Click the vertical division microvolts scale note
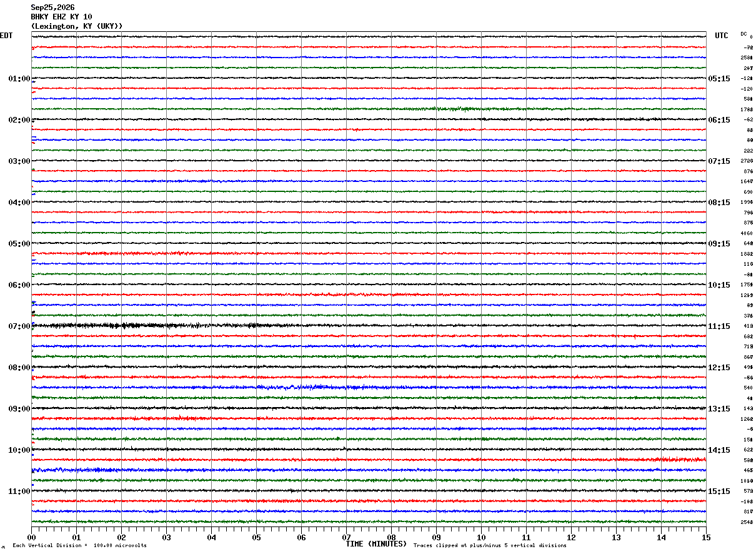The height and width of the screenshot is (554, 756). pos(79,546)
